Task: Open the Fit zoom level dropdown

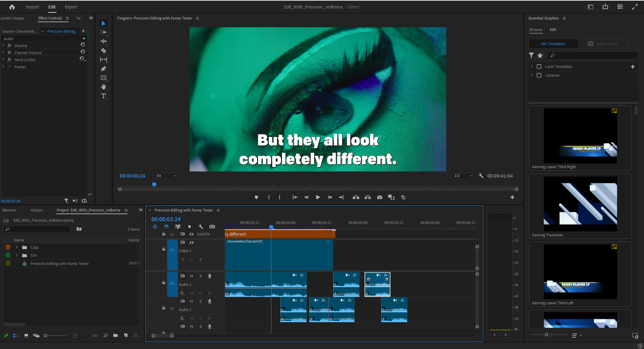Action: coord(166,176)
